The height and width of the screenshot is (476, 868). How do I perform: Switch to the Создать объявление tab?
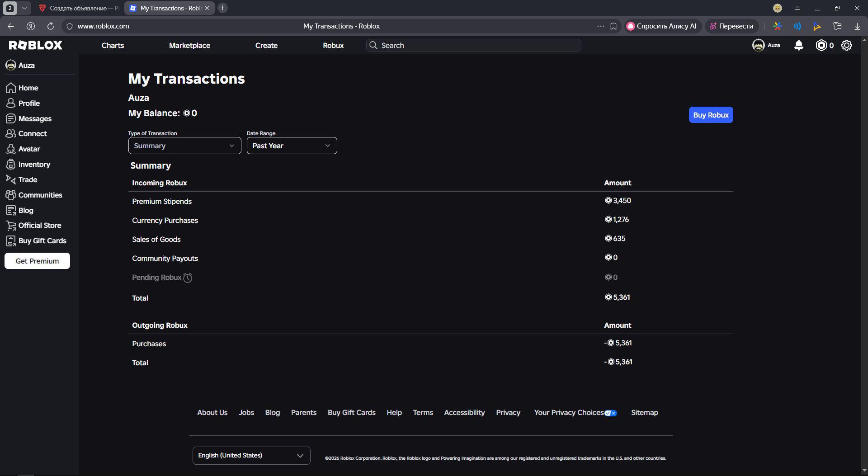pyautogui.click(x=80, y=8)
